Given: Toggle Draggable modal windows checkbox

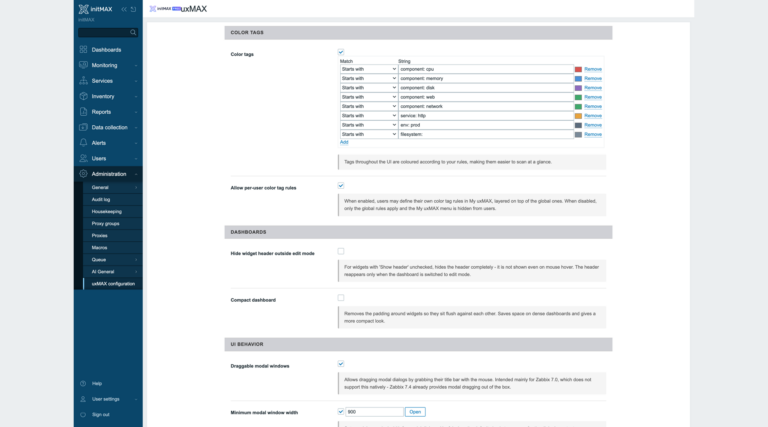Looking at the screenshot, I should point(341,364).
